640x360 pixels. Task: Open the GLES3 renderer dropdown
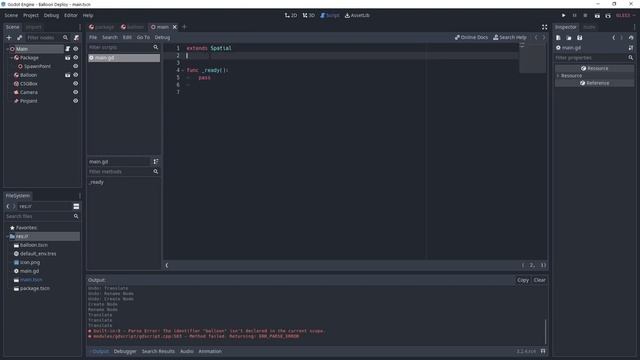click(625, 16)
